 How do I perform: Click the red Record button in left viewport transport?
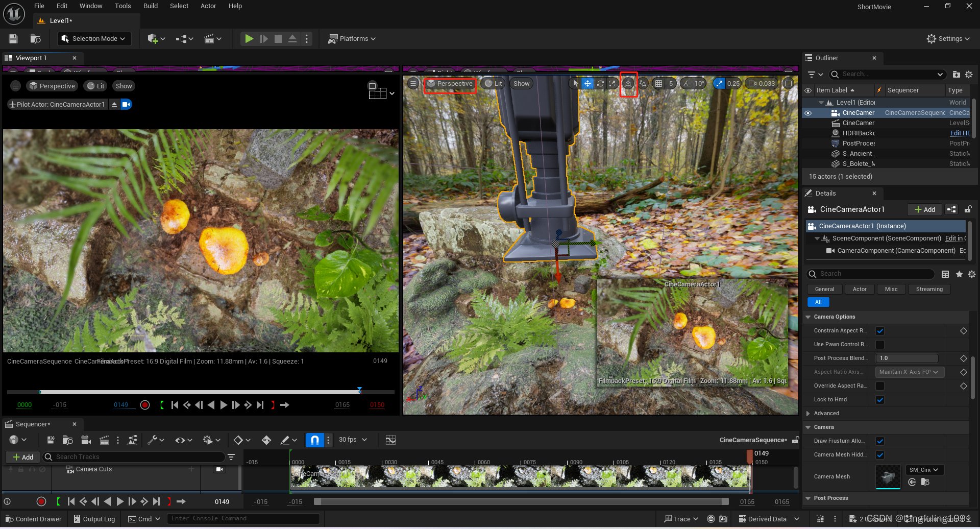click(x=145, y=405)
